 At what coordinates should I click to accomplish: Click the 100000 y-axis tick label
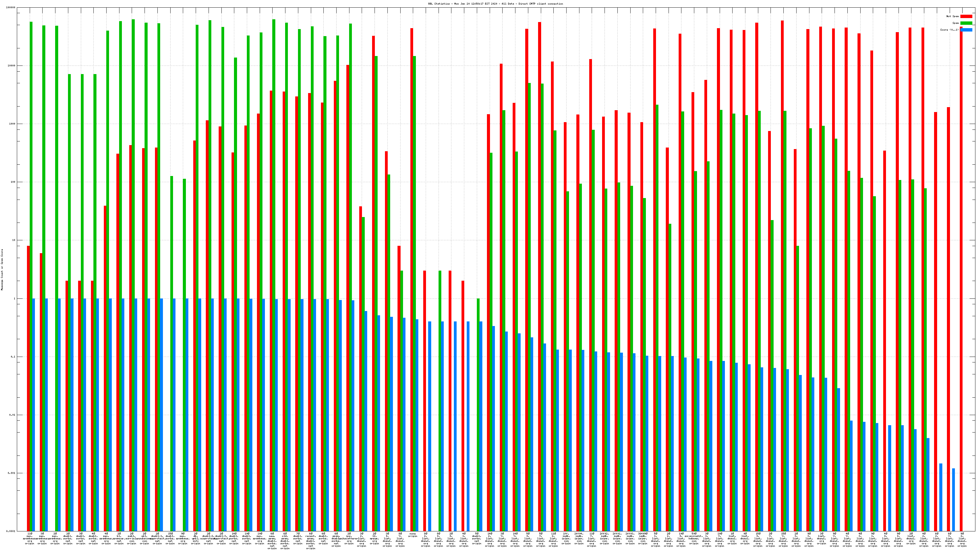coord(11,8)
